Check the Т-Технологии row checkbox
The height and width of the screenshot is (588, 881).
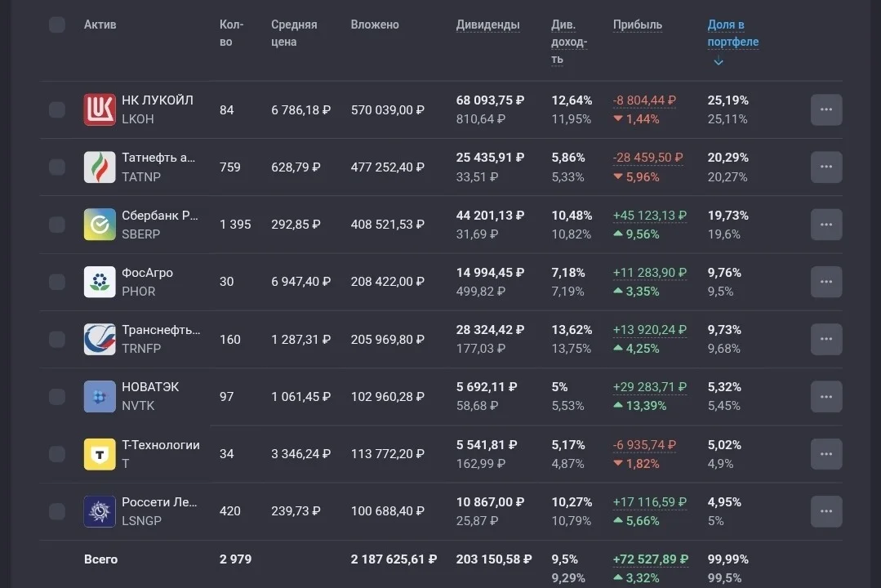(57, 453)
